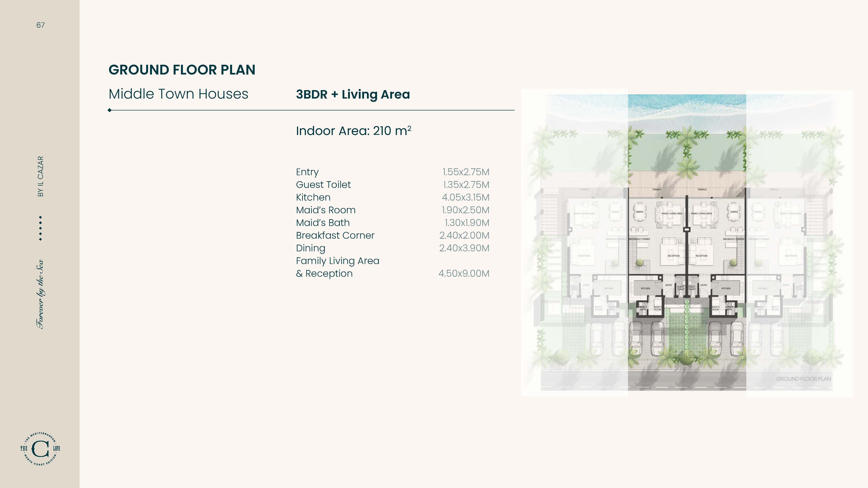Viewport: 868px width, 488px height.
Task: Select the 2.40x2.00M dimension value
Action: (464, 235)
